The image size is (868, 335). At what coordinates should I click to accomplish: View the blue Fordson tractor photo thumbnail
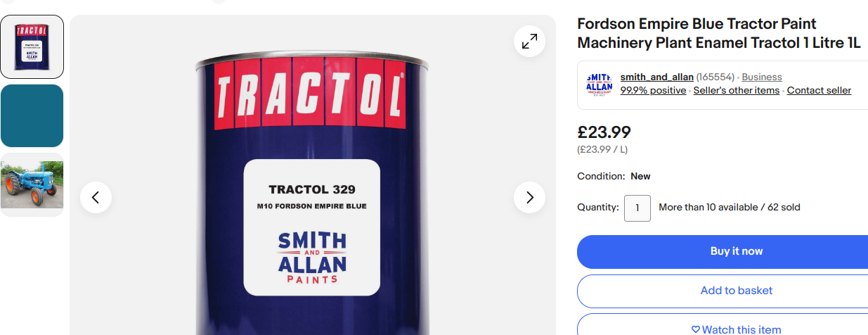pos(32,184)
